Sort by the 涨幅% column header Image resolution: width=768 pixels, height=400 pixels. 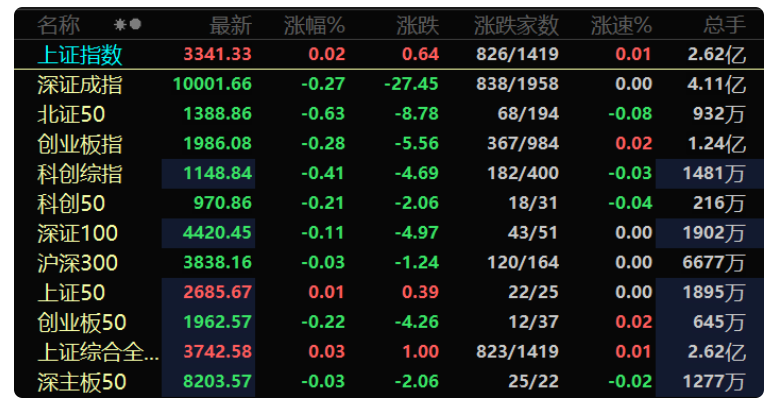(x=314, y=25)
